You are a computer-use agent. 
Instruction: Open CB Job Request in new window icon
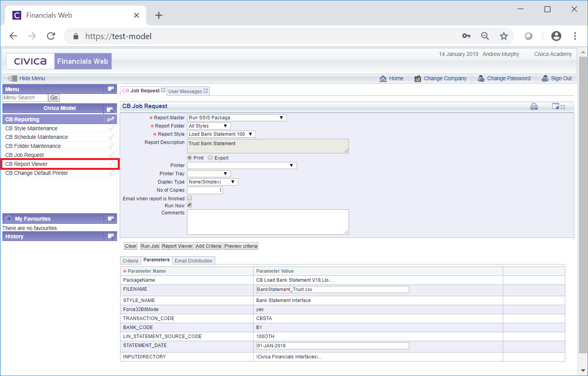click(x=111, y=155)
